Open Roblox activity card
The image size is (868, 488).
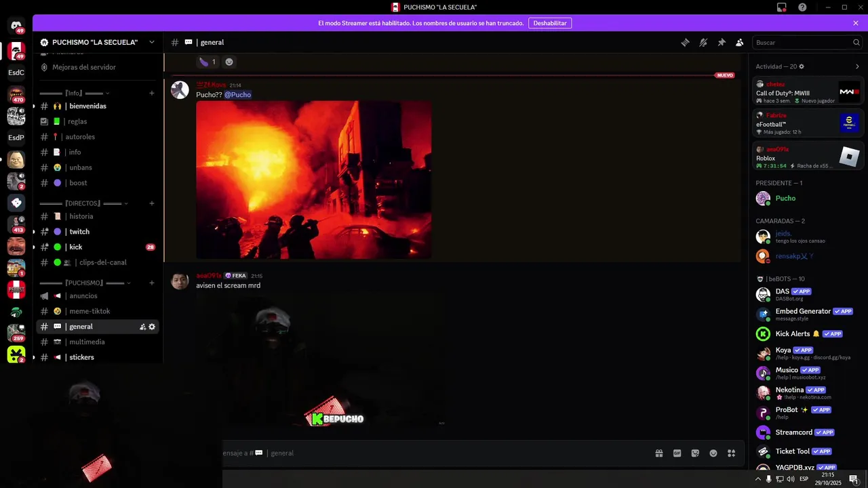808,157
